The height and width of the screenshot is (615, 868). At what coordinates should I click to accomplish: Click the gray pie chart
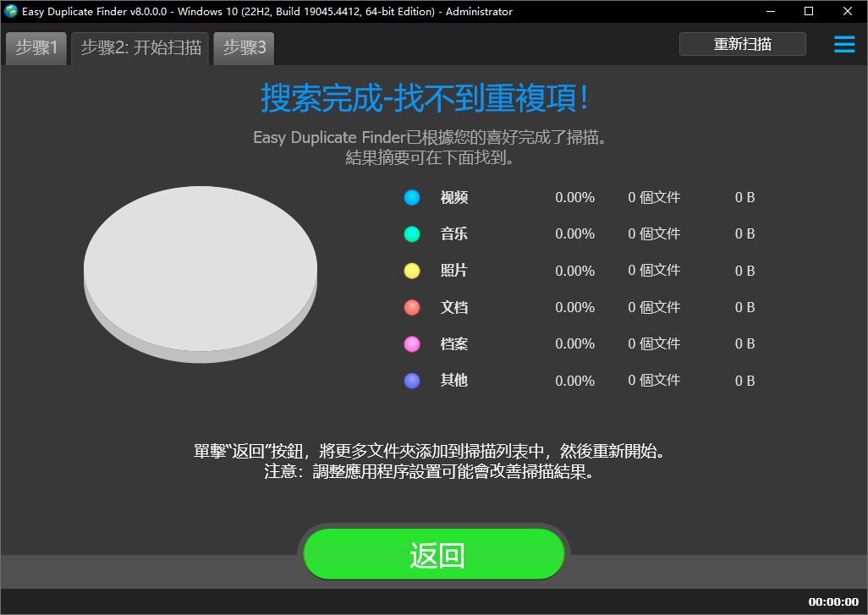pos(201,274)
